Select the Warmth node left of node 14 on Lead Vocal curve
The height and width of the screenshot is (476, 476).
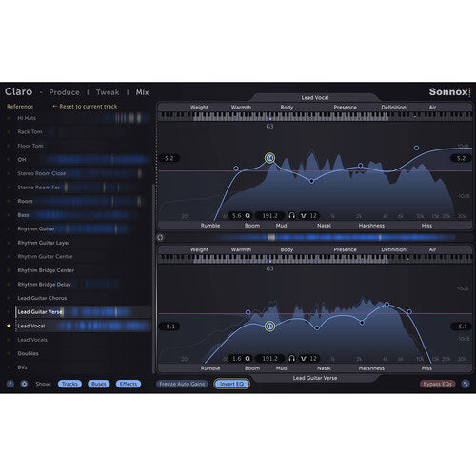[x=236, y=168]
